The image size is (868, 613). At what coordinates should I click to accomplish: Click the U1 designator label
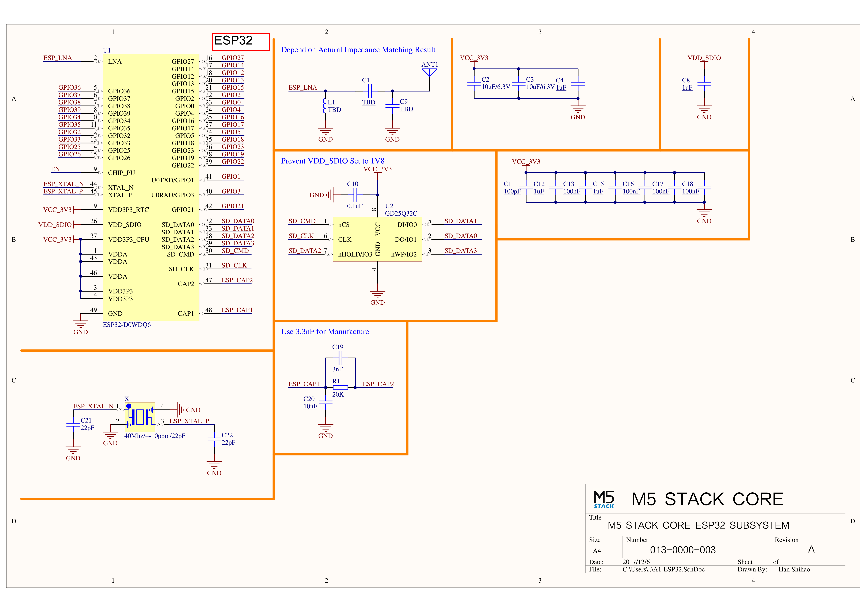(107, 50)
